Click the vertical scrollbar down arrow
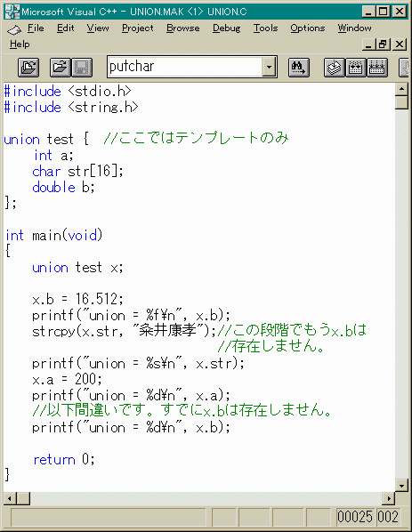The image size is (412, 532). click(401, 486)
